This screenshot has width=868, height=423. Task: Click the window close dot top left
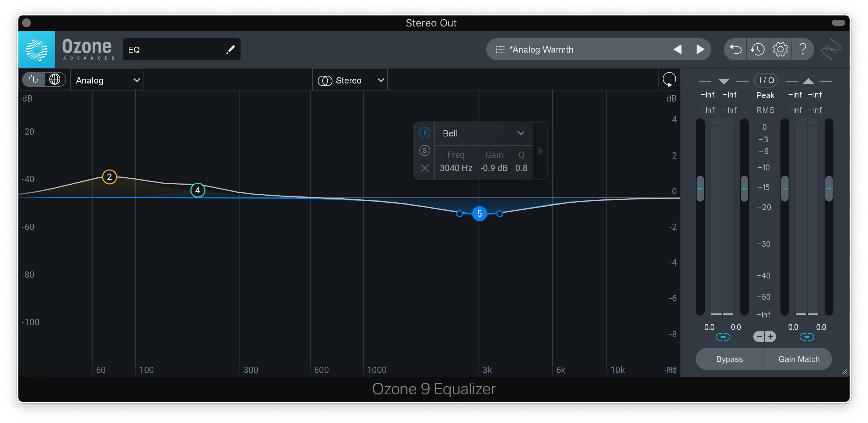click(26, 23)
